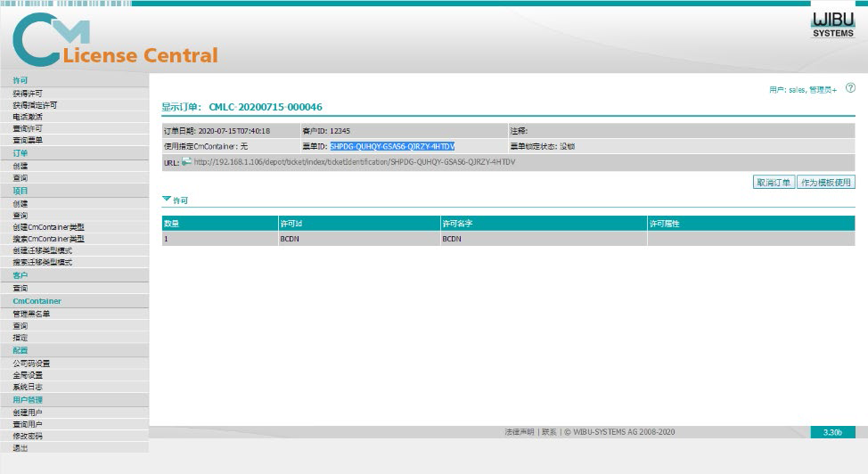The width and height of the screenshot is (868, 474).
Task: Click the 项目 sidebar section header
Action: point(20,191)
